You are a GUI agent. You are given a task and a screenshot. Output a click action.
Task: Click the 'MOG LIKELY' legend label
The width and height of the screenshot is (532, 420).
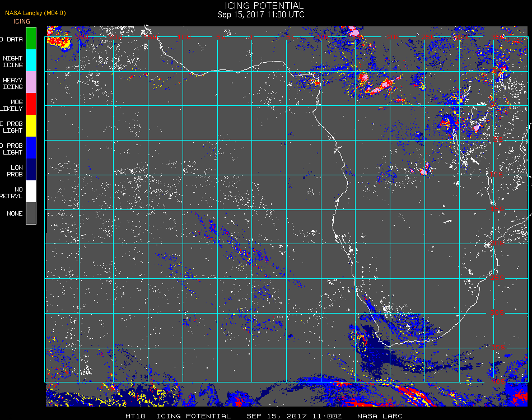[12, 105]
